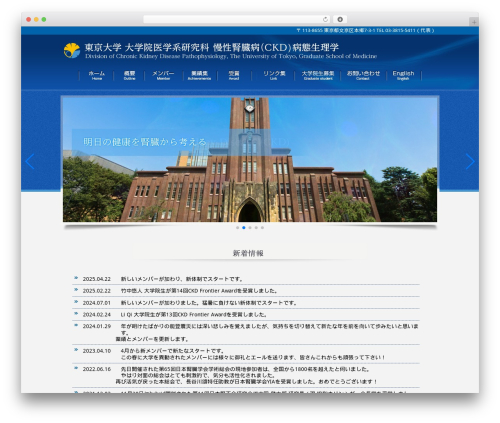
Task: Click the bullet icon beside the 2024.01.29 news
Action: click(x=76, y=325)
